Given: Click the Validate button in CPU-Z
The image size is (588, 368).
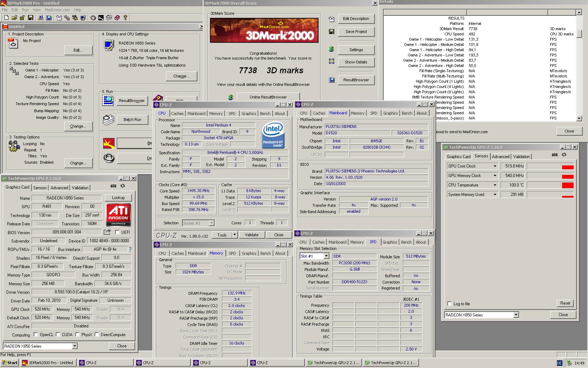Looking at the screenshot, I should tap(252, 235).
